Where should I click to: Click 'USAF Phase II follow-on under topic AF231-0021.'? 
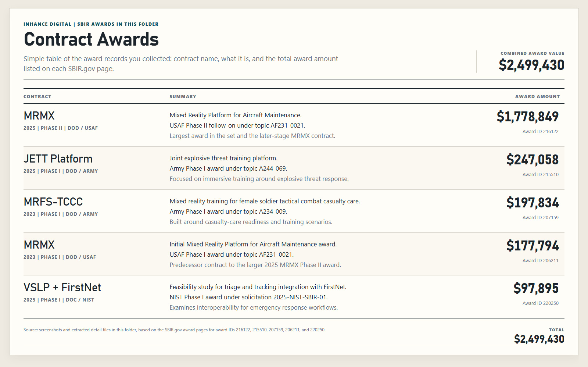click(x=237, y=126)
